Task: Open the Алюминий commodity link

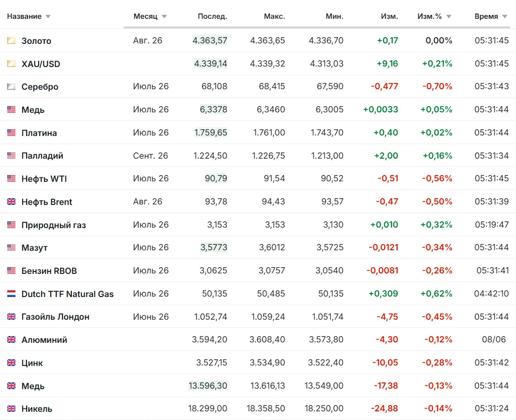Action: click(44, 339)
